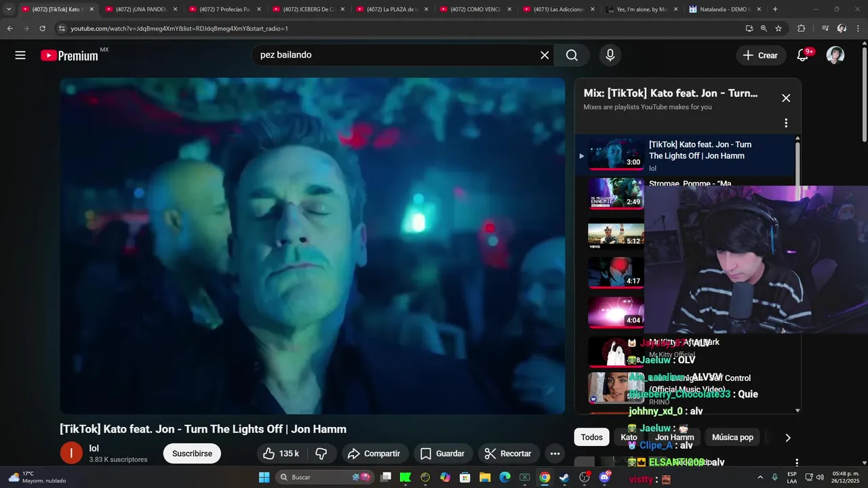The image size is (868, 488).
Task: Play the 4:04 pink playlist thumbnail
Action: coord(616,312)
